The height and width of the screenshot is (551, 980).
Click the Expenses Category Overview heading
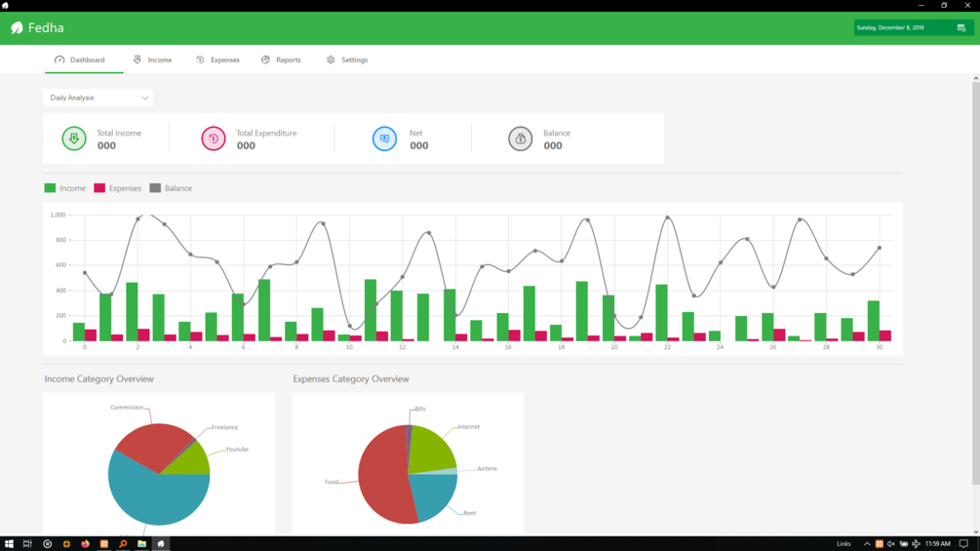pos(351,378)
